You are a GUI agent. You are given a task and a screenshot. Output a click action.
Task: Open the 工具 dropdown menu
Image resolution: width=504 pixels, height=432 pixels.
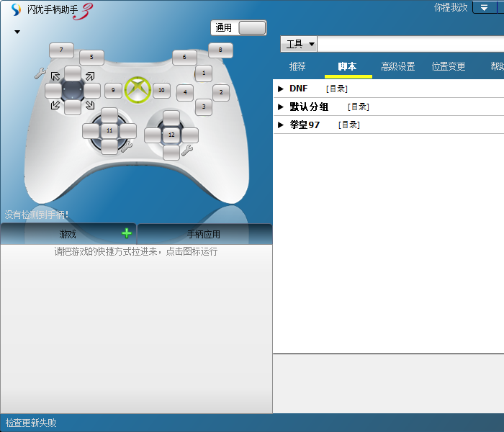pyautogui.click(x=299, y=45)
